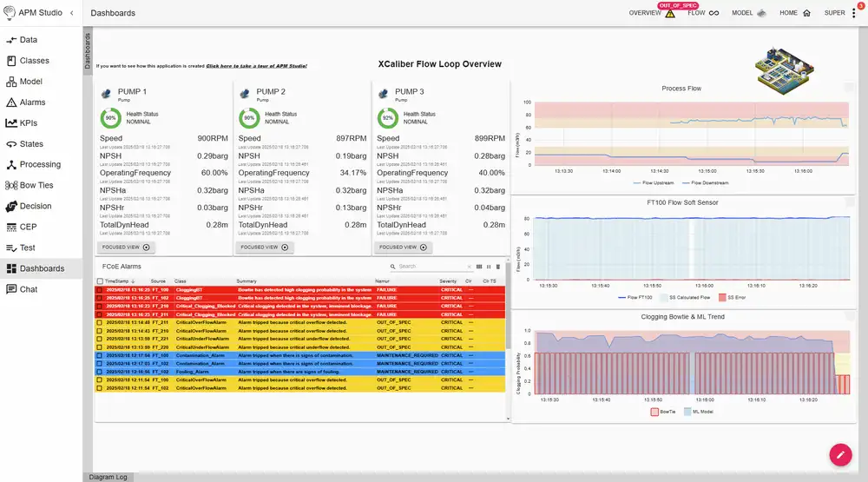Check the FT_100 CloggingBT alarm row checkbox
868x482 pixels.
pos(100,290)
